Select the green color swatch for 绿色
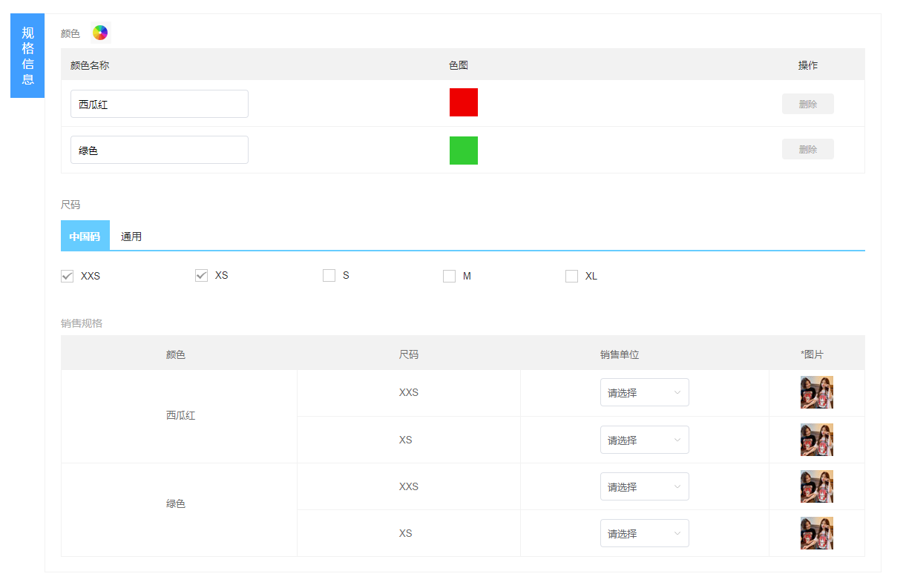This screenshot has height=588, width=906. (x=464, y=151)
